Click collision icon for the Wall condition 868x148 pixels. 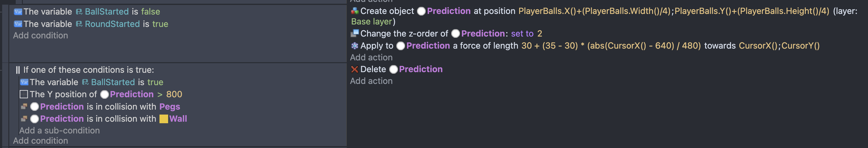(x=24, y=119)
